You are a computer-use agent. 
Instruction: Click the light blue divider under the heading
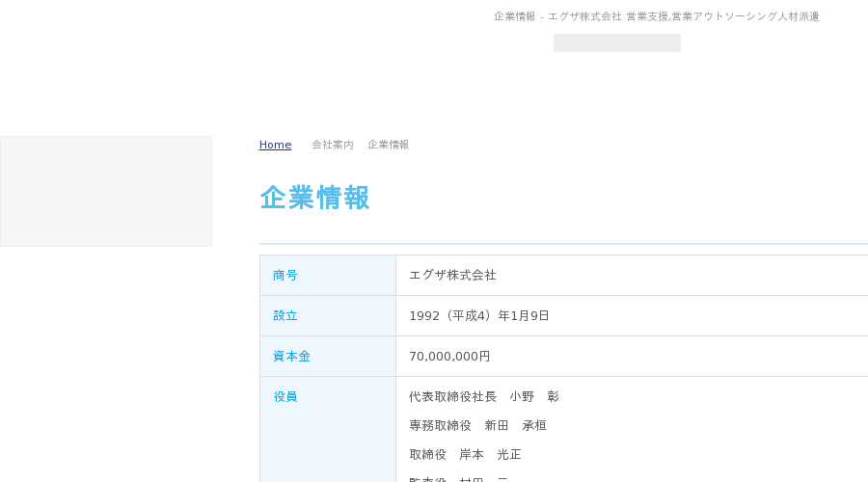pos(563,244)
